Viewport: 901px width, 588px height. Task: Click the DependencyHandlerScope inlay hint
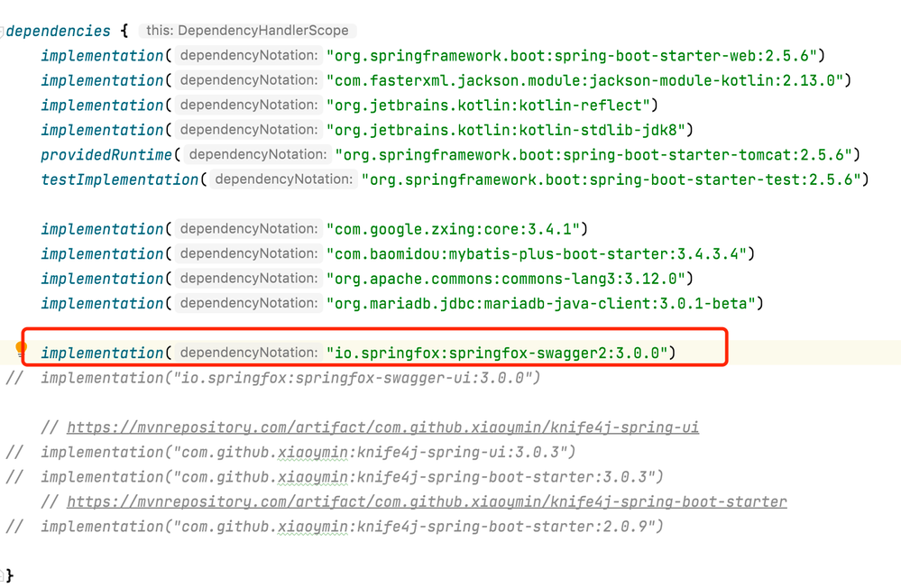247,31
